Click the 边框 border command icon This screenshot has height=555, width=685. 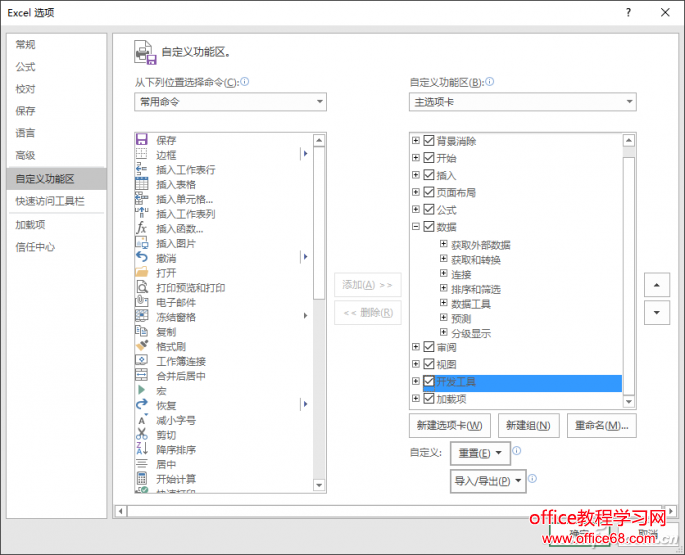pyautogui.click(x=142, y=154)
